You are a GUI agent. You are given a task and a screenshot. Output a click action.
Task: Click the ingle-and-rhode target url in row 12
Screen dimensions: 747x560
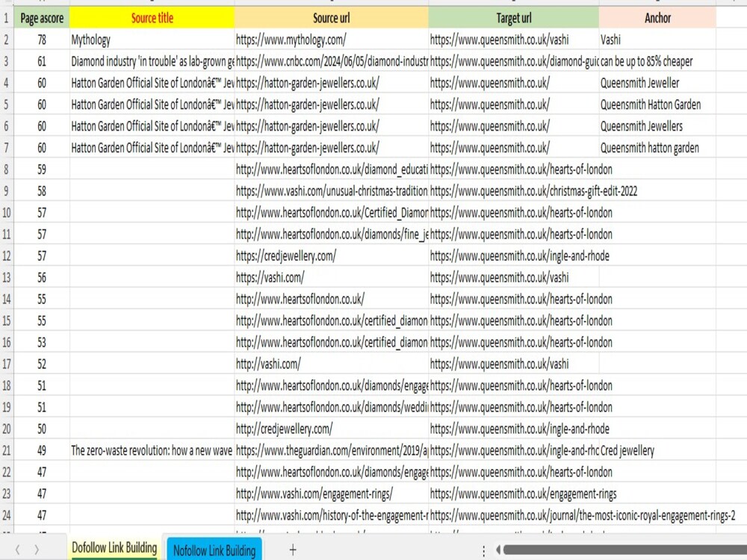tap(514, 255)
